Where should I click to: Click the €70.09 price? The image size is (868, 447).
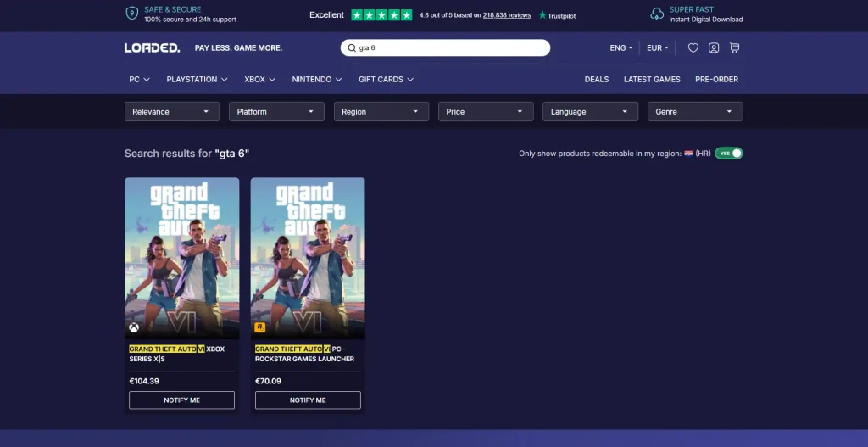pyautogui.click(x=269, y=381)
